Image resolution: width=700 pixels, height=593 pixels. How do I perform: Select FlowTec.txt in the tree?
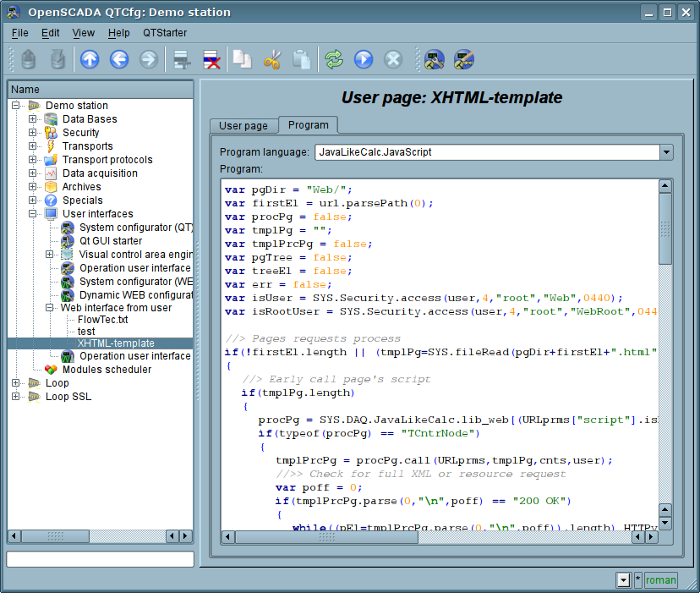coord(102,321)
